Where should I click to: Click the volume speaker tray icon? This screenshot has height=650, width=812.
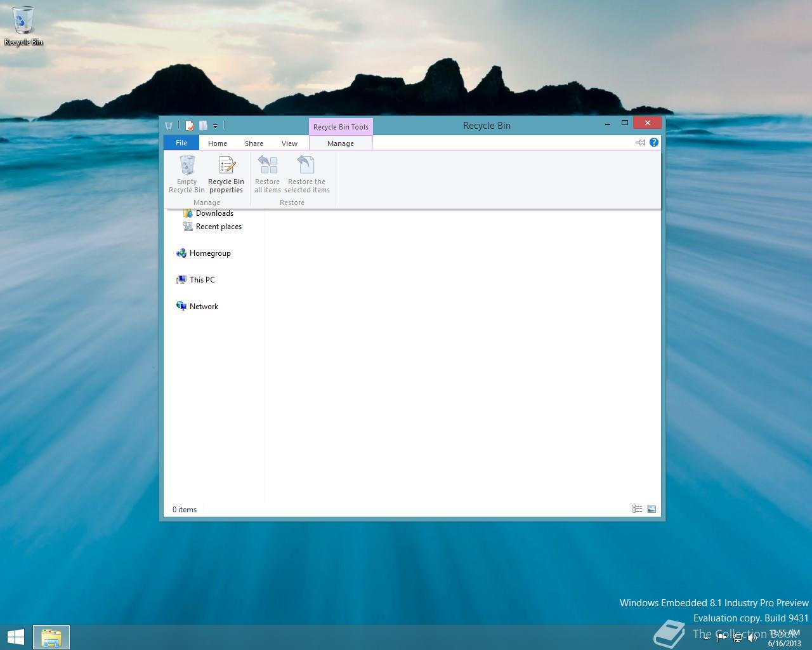(752, 638)
